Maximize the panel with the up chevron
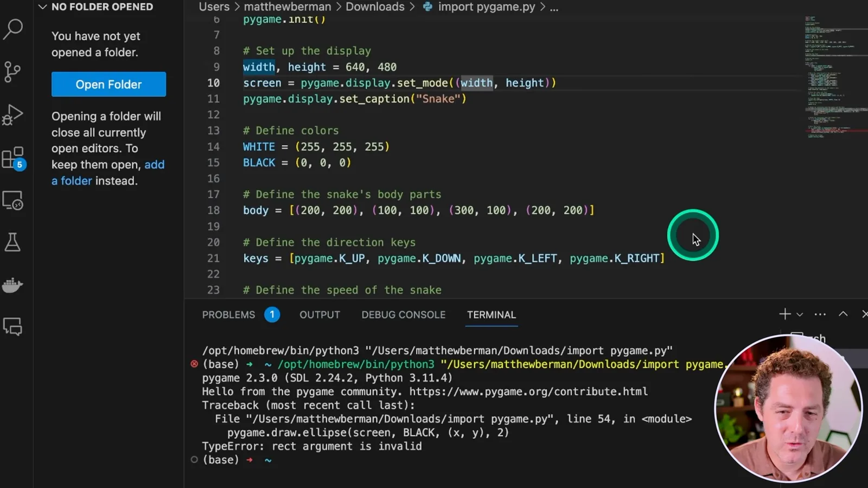This screenshot has width=868, height=488. (843, 314)
